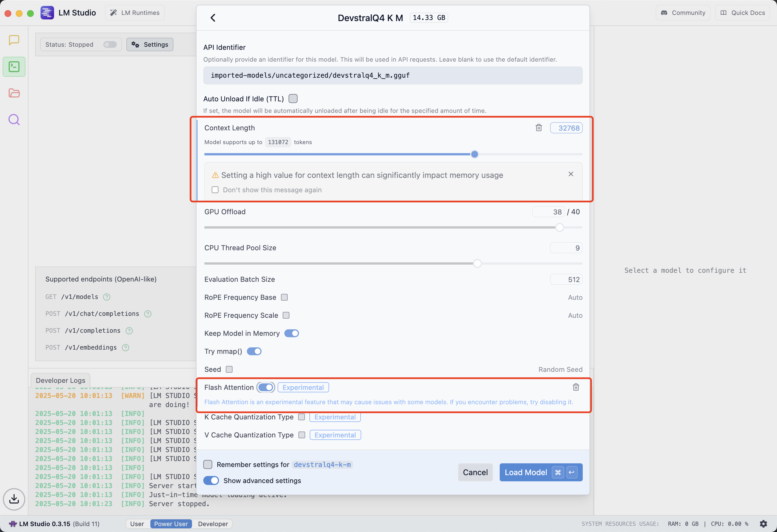Click the 'Random Seed' value text
The height and width of the screenshot is (532, 777).
[560, 370]
